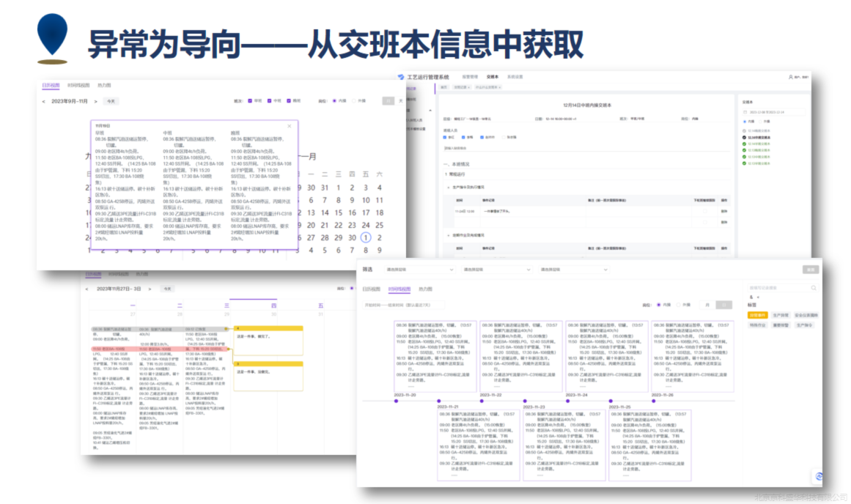Click the 今天 button beside 2023年9月–11月

(111, 101)
